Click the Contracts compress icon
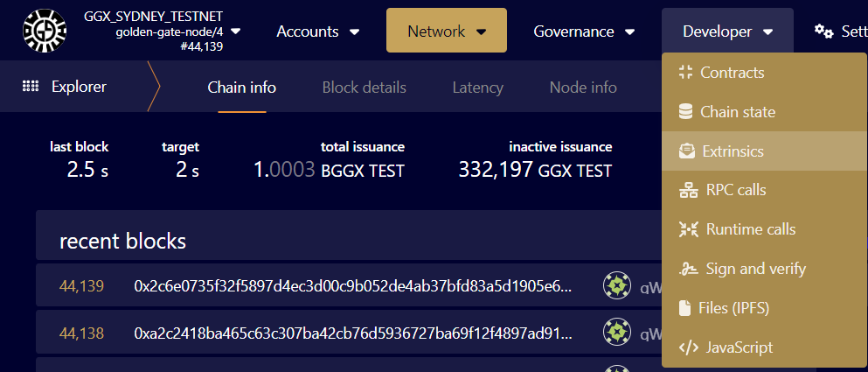 click(686, 72)
